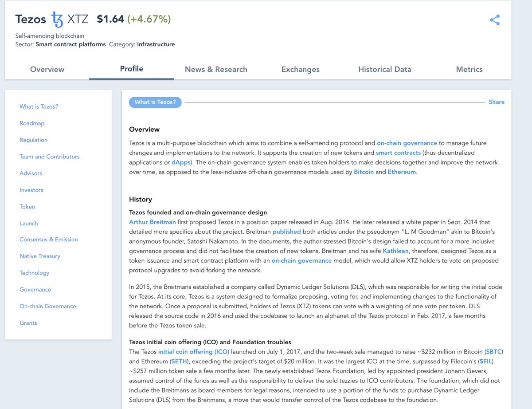Click the What is Tezos? pill button
532x409 pixels.
155,102
